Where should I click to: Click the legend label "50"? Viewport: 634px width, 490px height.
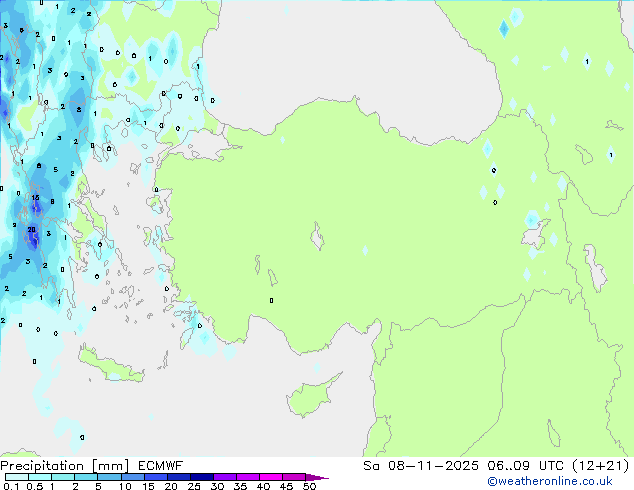pyautogui.click(x=309, y=486)
